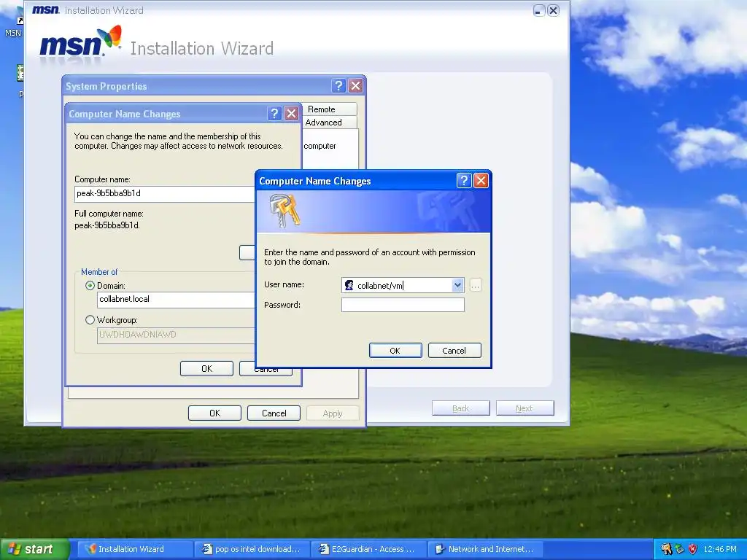Click the keys icon in the credentials dialog

285,211
